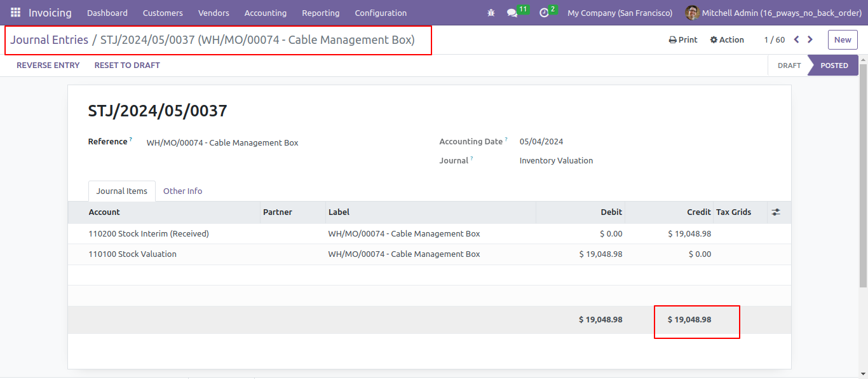This screenshot has width=868, height=379.
Task: Go back to Journal Entries breadcrumb
Action: (x=50, y=40)
